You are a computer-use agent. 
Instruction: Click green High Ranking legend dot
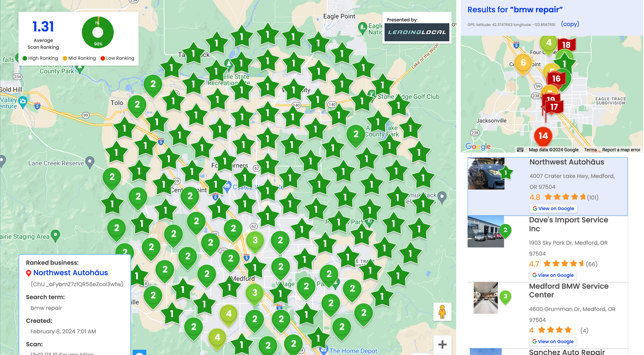25,58
